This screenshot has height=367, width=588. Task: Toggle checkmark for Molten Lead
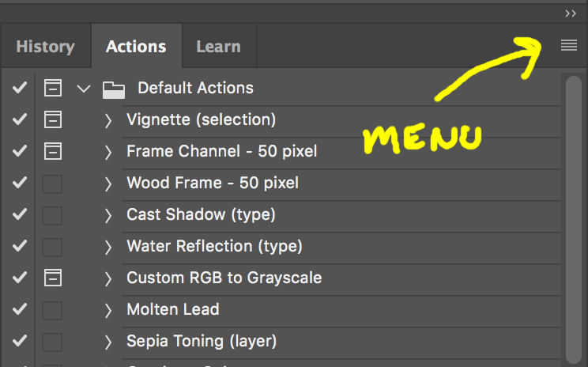[20, 309]
